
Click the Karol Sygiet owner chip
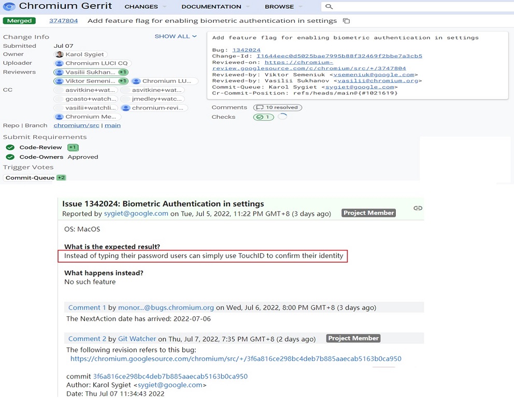81,54
